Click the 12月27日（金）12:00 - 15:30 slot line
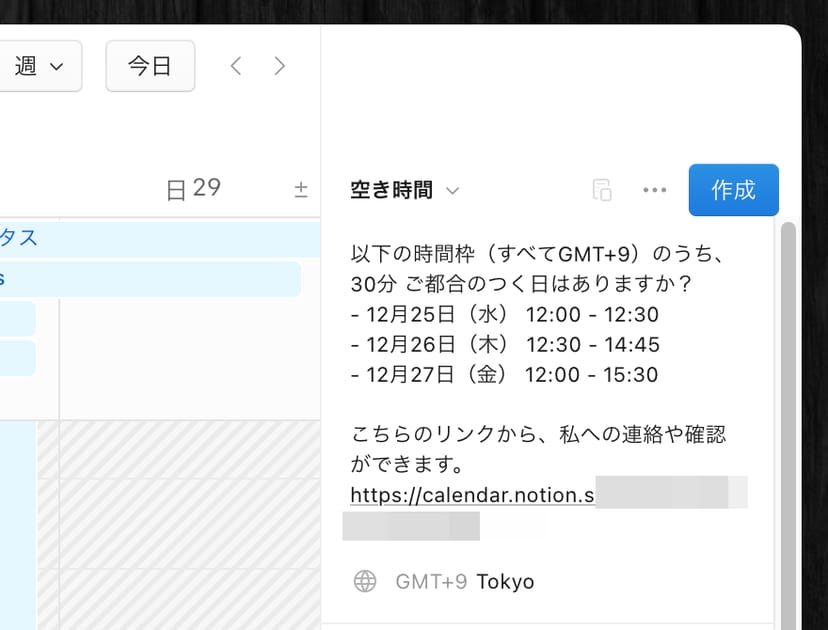The width and height of the screenshot is (828, 630). tap(505, 375)
